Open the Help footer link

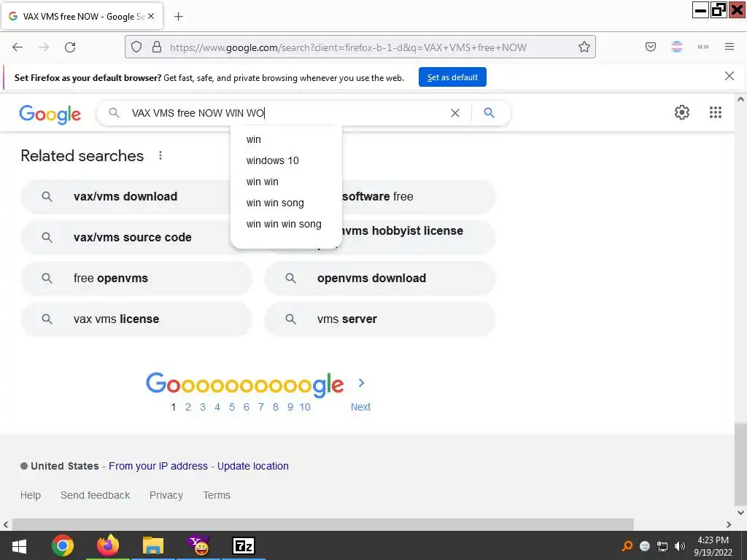click(x=31, y=495)
